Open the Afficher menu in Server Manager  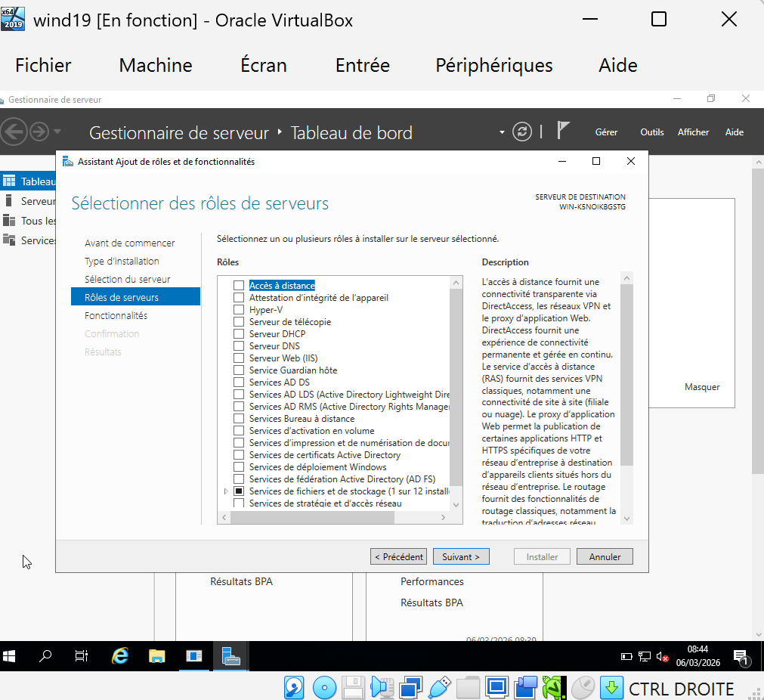(x=693, y=132)
